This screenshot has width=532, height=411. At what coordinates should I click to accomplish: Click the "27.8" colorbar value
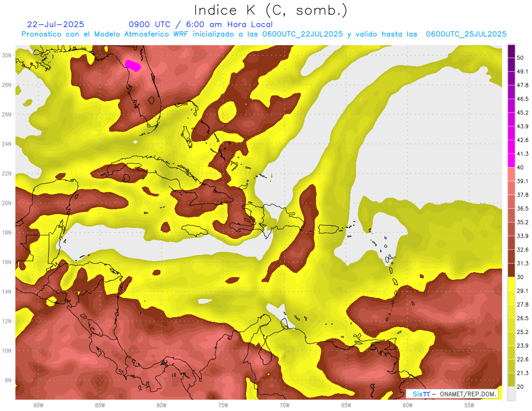(523, 304)
